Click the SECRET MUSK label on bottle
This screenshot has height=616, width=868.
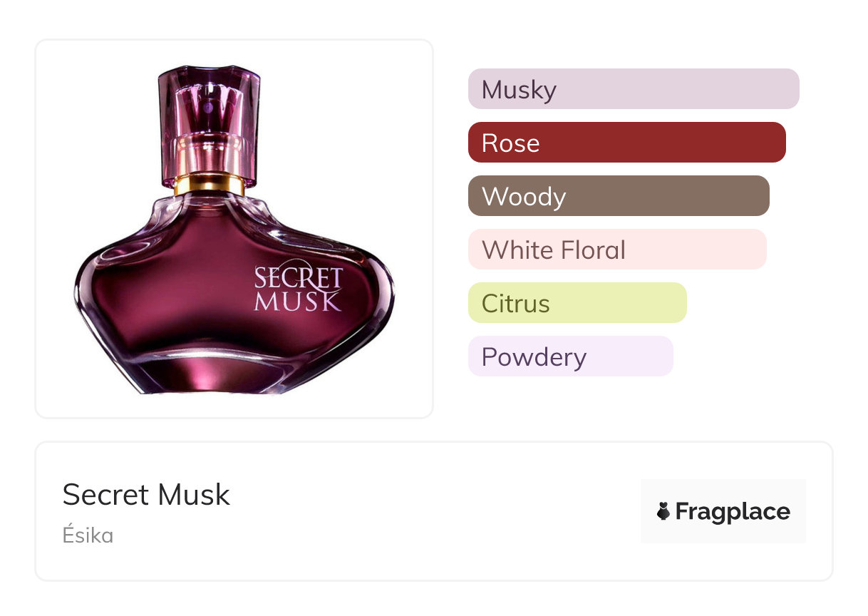click(299, 289)
